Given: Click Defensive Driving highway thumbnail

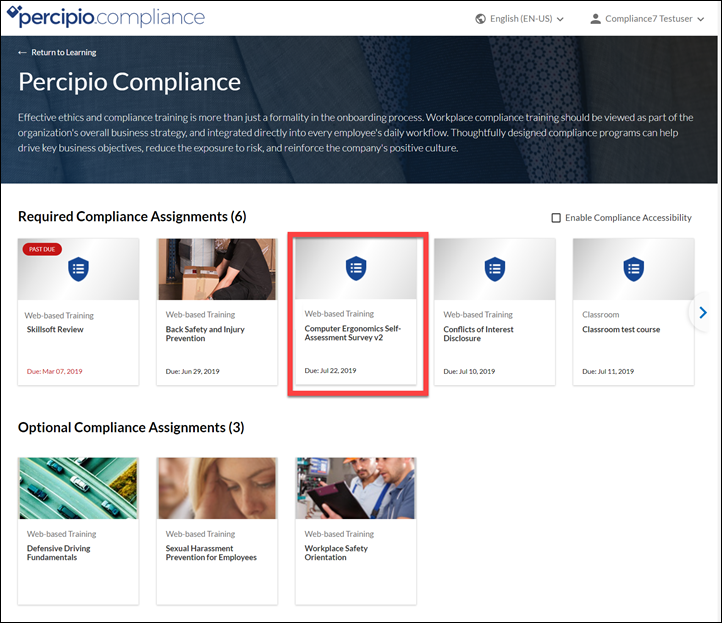Looking at the screenshot, I should [x=78, y=488].
